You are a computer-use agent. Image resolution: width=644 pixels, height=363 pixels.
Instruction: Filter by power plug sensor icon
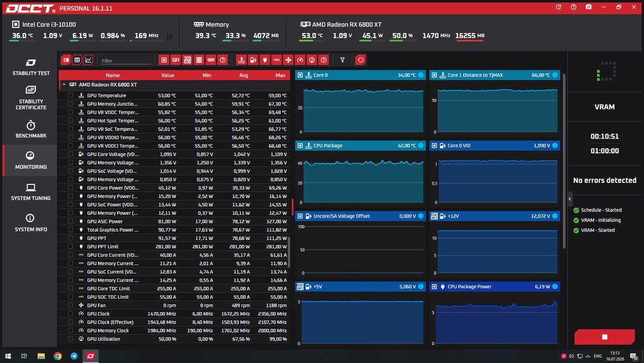tap(265, 60)
